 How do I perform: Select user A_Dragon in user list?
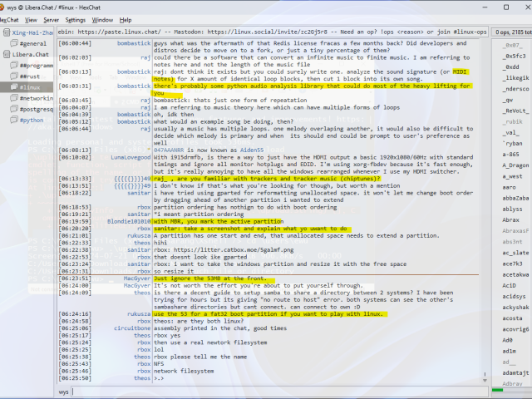[515, 165]
